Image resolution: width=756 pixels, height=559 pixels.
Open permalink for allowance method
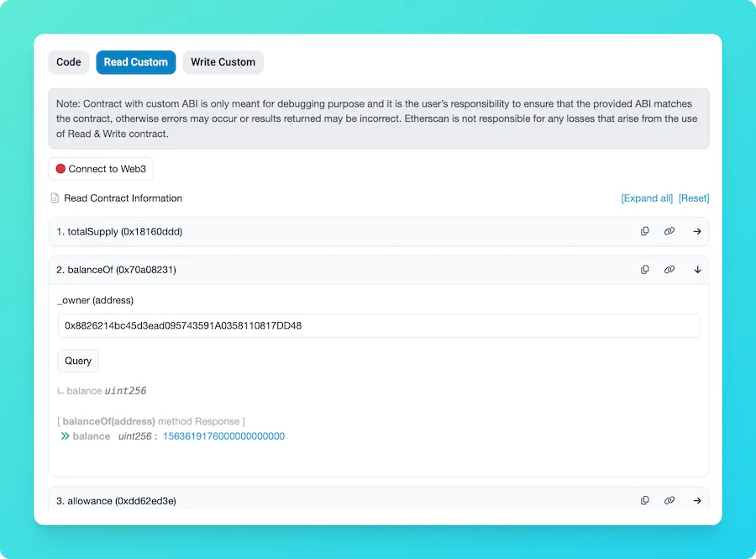click(x=669, y=500)
